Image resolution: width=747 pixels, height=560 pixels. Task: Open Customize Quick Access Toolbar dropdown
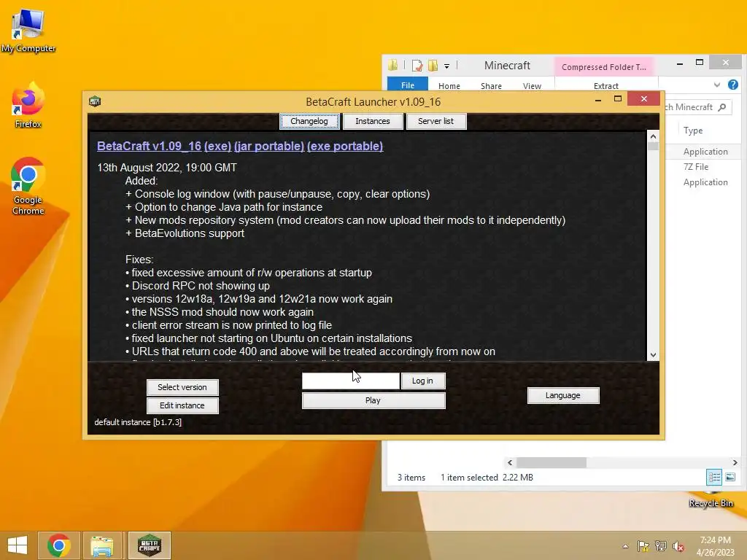(x=447, y=66)
